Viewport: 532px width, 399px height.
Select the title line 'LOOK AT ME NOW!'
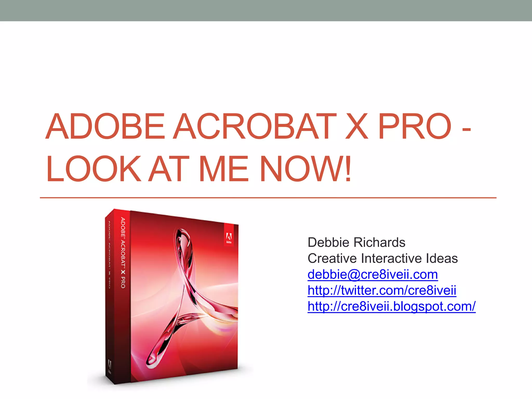click(199, 168)
